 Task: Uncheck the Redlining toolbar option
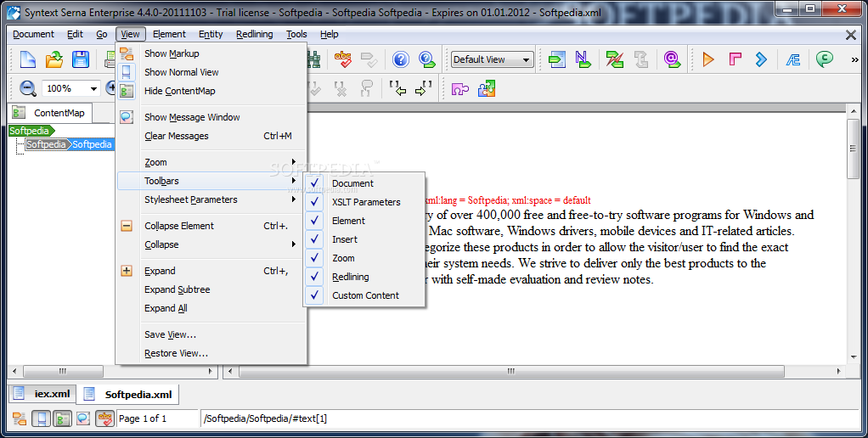[364, 277]
